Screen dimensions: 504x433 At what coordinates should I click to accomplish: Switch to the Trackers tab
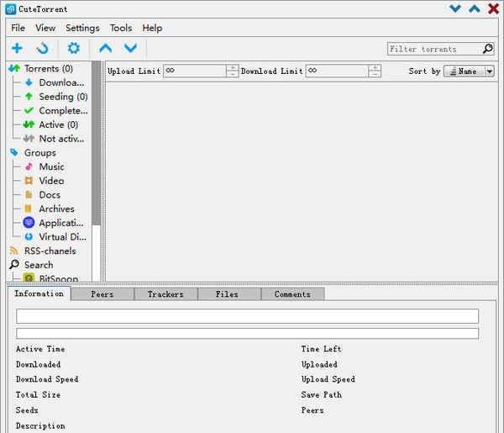pos(165,294)
